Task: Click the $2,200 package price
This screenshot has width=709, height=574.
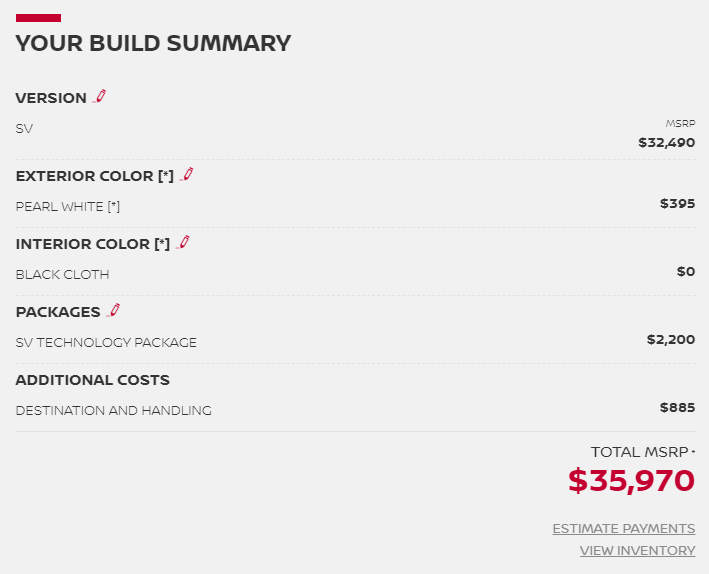Action: click(x=670, y=339)
